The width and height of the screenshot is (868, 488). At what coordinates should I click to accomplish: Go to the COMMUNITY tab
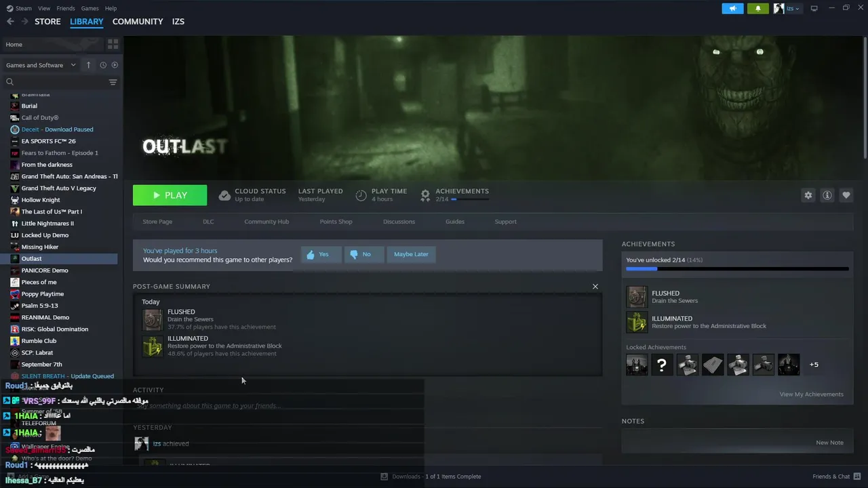[138, 22]
